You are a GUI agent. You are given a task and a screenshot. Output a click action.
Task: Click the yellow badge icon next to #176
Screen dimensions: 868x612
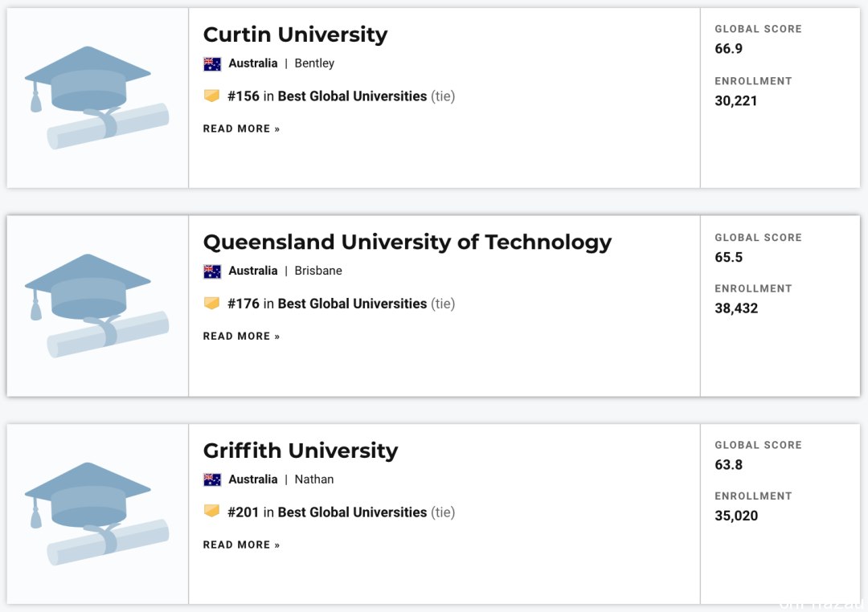coord(211,304)
